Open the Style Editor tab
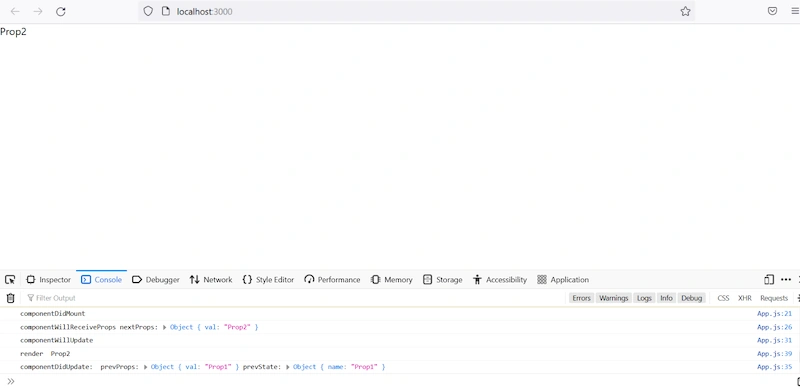The image size is (800, 389). coord(268,280)
